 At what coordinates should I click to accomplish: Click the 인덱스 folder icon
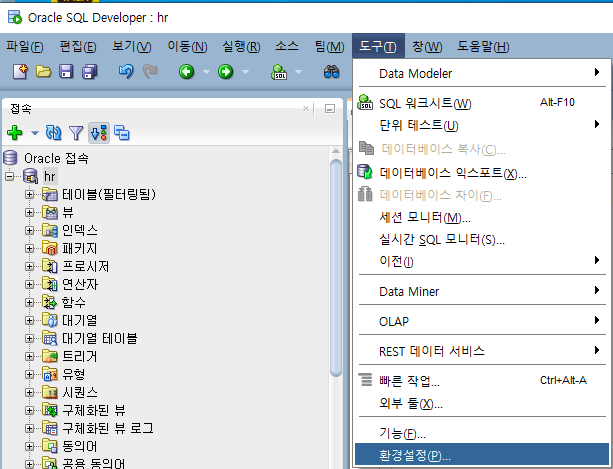pos(50,230)
